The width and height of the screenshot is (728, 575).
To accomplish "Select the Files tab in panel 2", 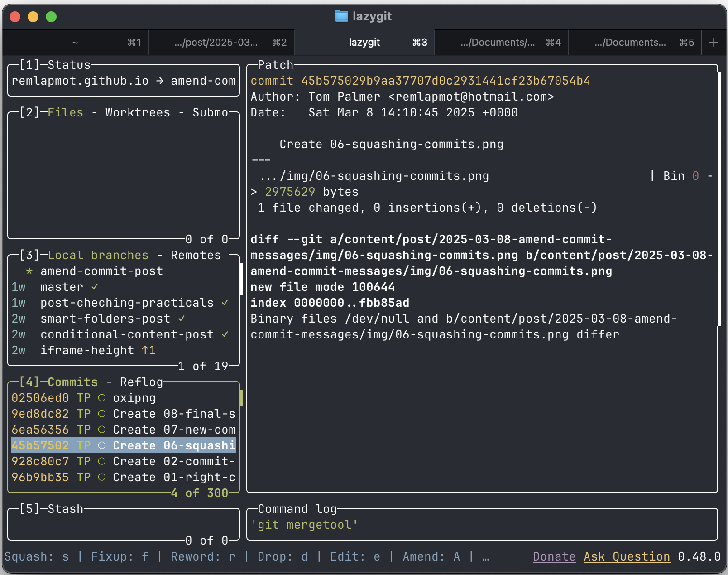I will coord(66,112).
